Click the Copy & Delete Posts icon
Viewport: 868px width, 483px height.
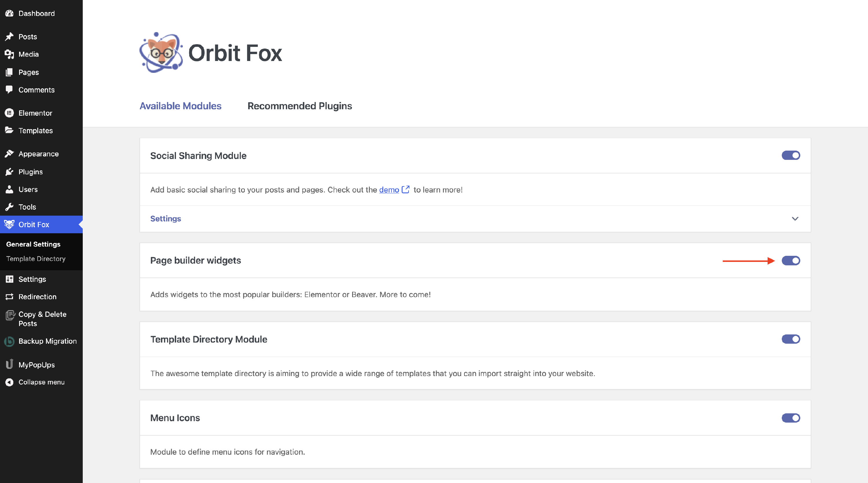10,315
